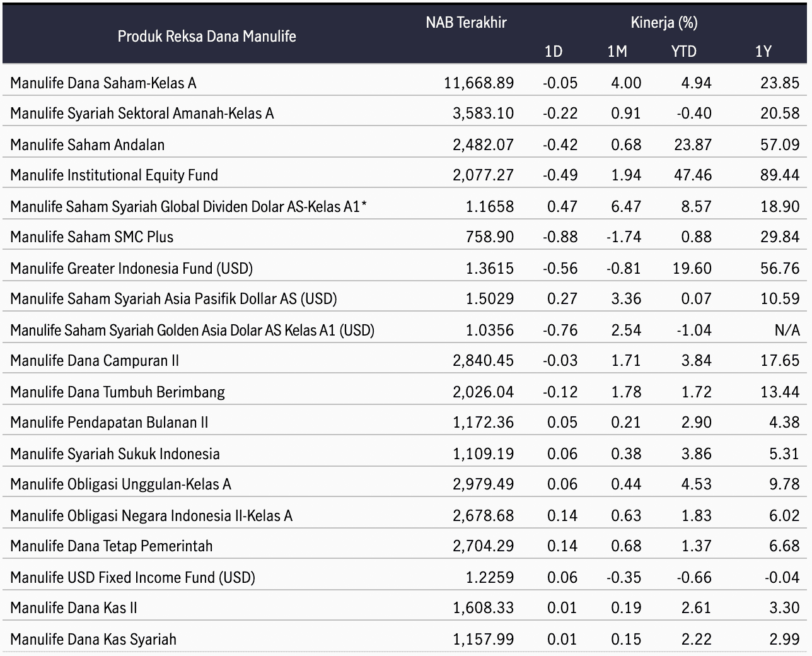Click the YTD value 47.46

(693, 175)
